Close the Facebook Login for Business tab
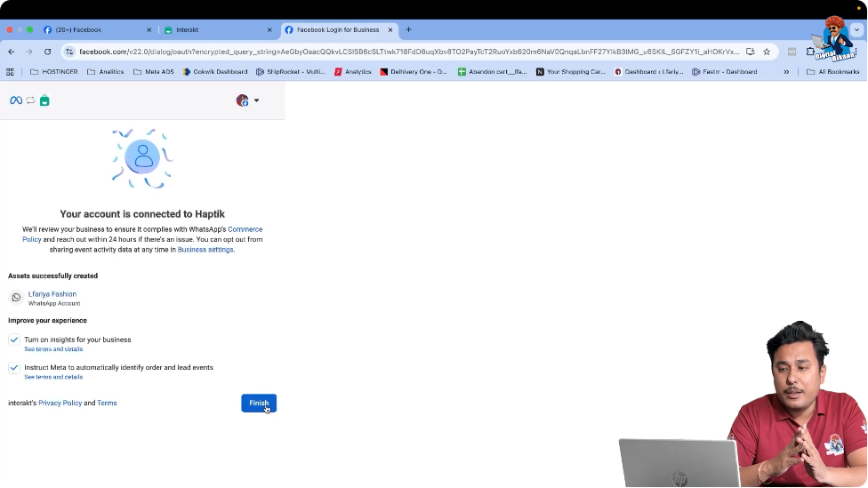 coord(390,30)
